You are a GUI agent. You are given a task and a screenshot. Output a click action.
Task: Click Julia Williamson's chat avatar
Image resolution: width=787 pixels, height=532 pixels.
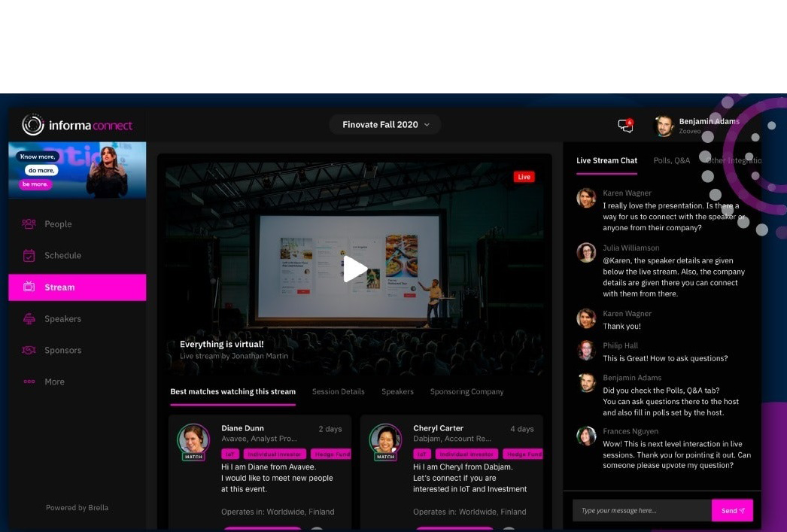coord(586,252)
